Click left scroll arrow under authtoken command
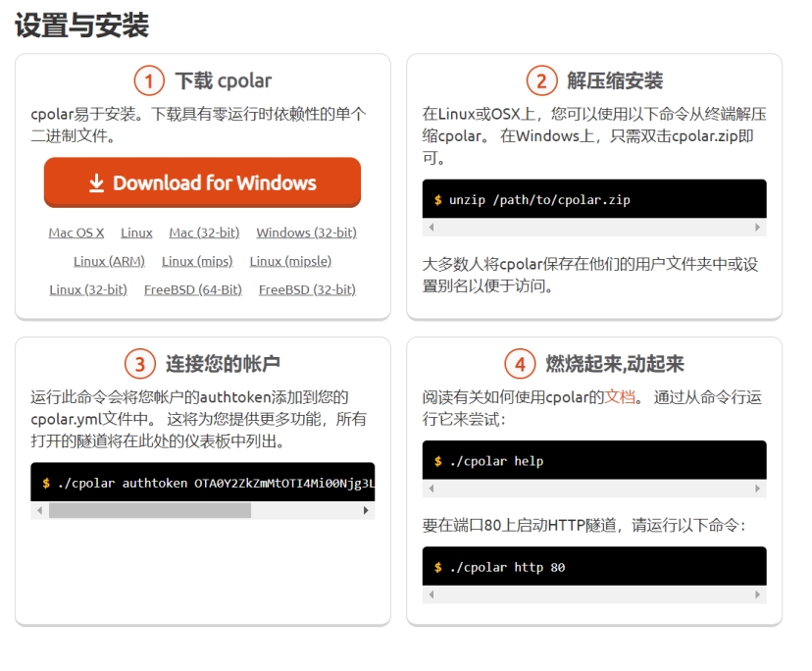812x671 pixels. coord(40,510)
